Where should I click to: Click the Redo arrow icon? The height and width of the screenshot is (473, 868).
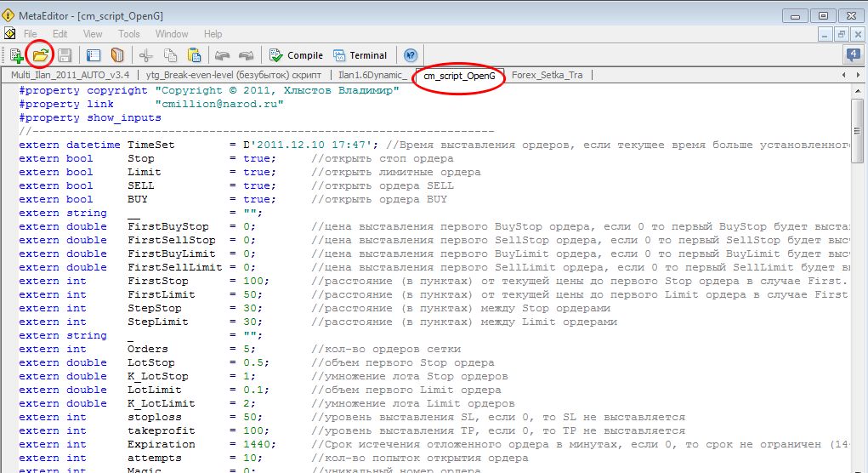pos(247,55)
